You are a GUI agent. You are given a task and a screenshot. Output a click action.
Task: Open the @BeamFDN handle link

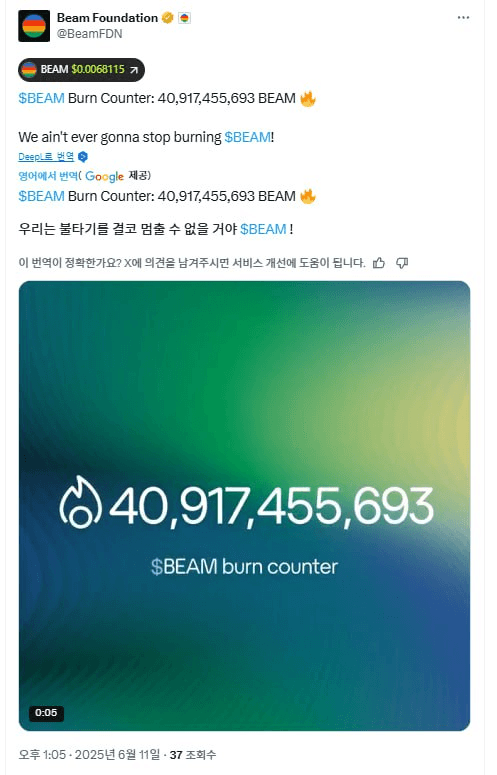coord(89,34)
